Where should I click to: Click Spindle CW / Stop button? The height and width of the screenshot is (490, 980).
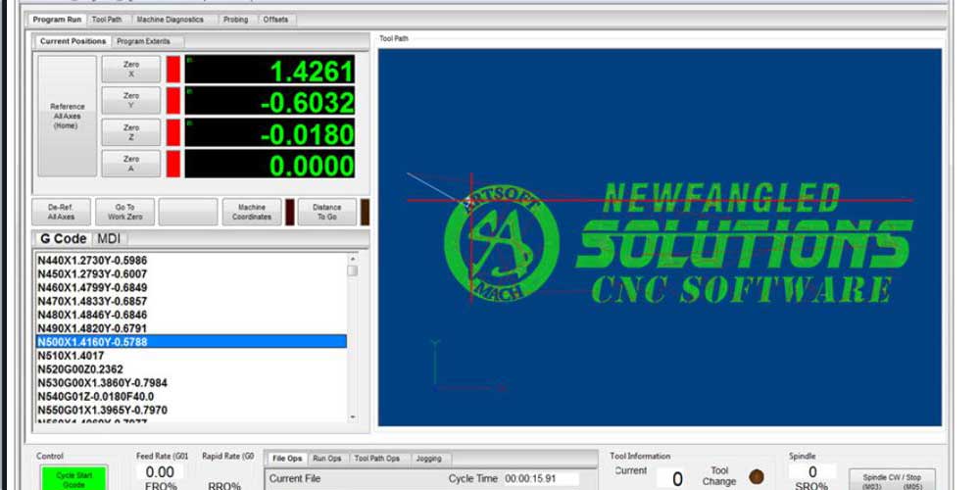click(x=892, y=480)
